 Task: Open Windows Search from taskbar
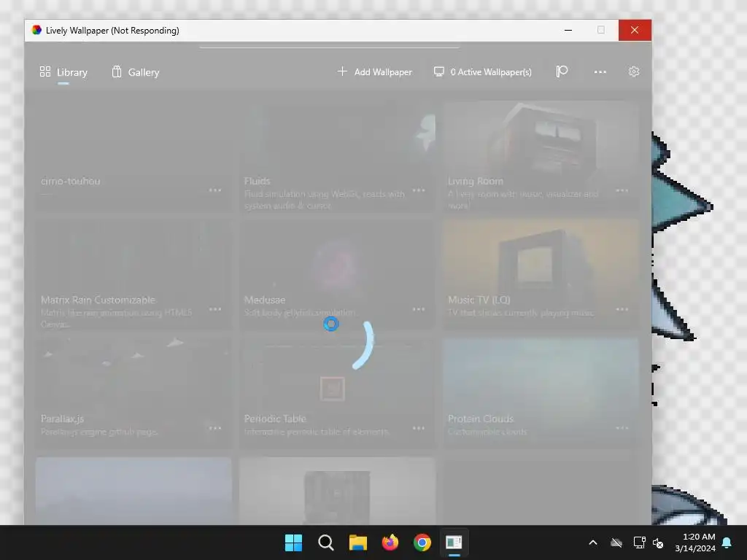point(326,542)
